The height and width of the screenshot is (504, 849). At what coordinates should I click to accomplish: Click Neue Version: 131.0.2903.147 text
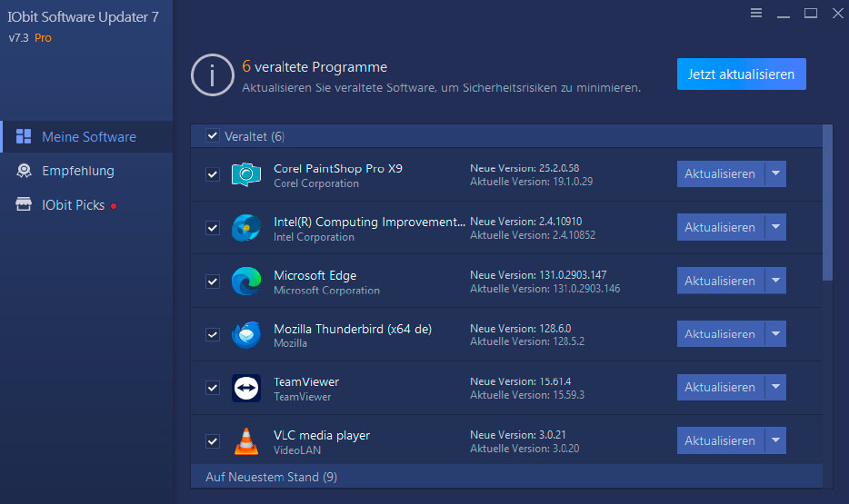538,275
